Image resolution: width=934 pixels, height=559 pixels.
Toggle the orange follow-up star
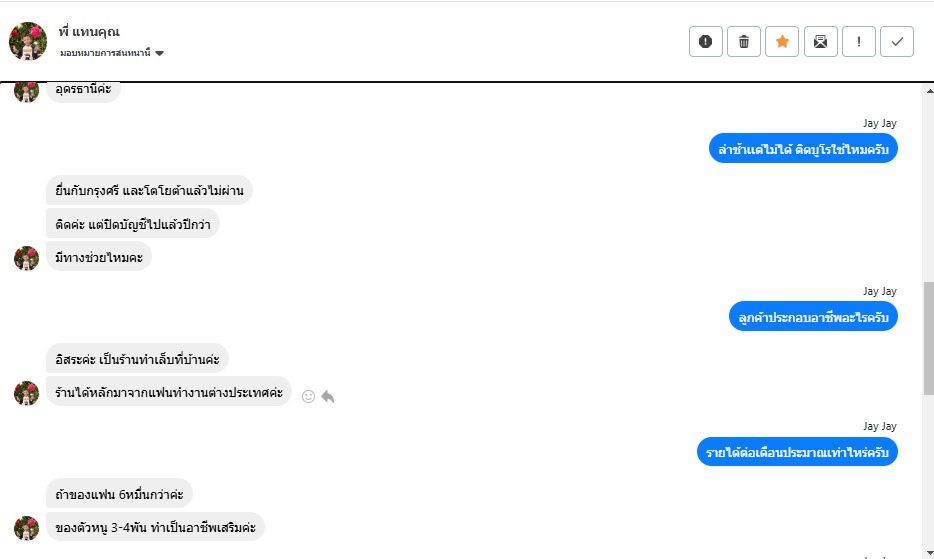point(782,42)
